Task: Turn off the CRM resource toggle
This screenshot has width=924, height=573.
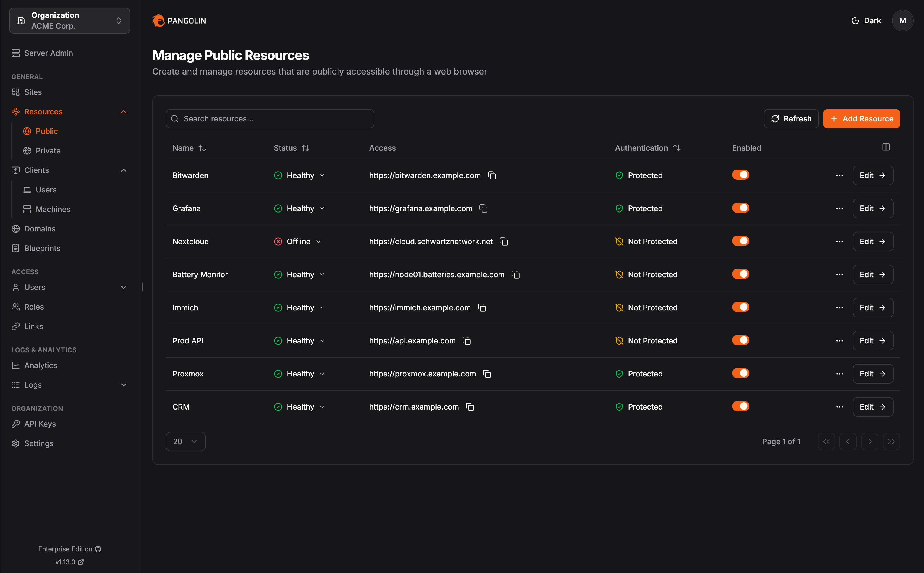Action: [740, 406]
